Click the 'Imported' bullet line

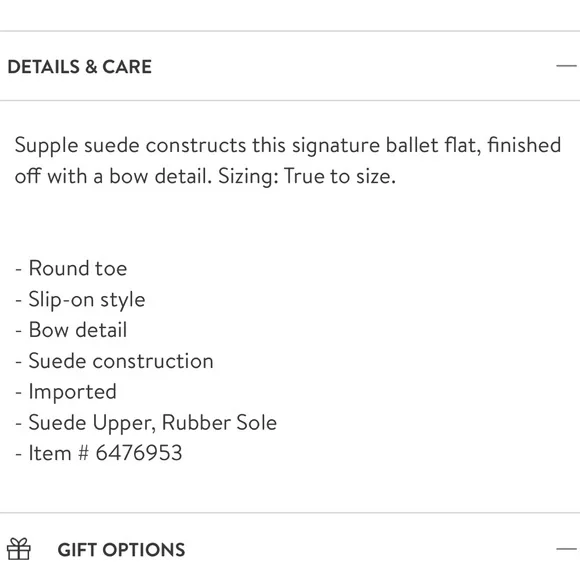click(66, 392)
